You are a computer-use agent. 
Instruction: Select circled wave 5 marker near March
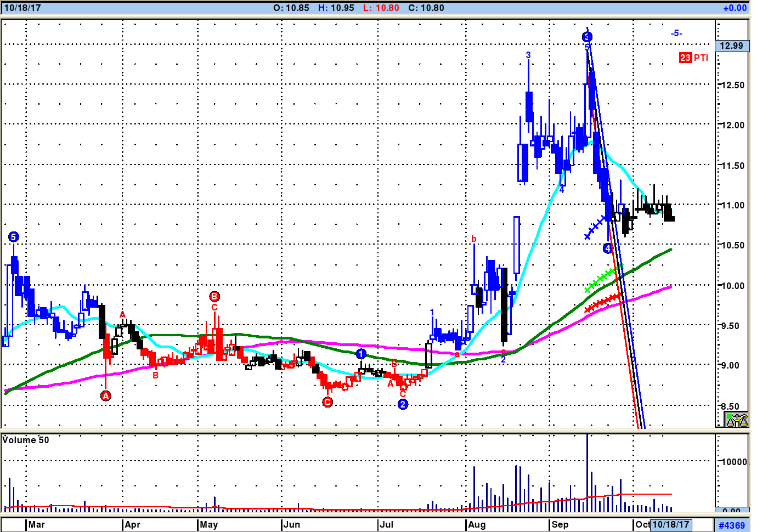point(14,237)
